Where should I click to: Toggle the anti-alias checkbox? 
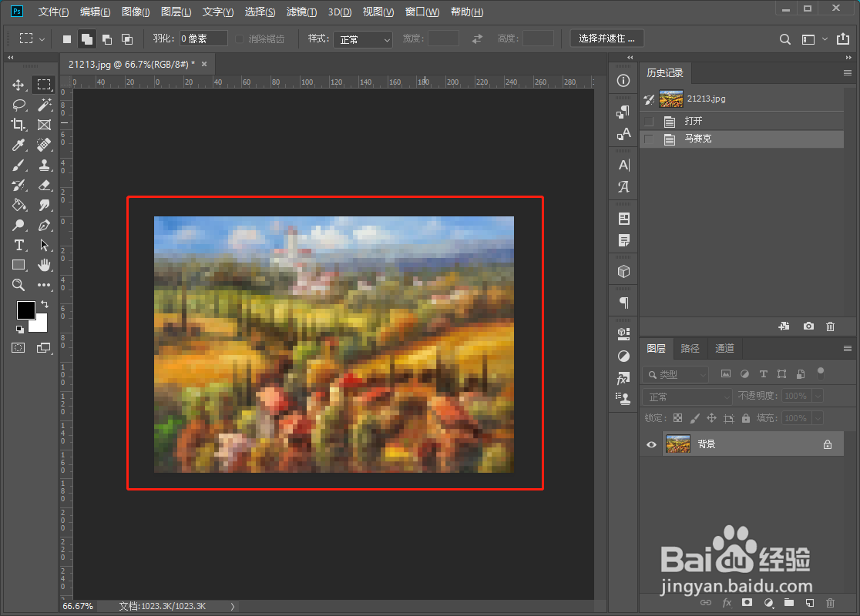pyautogui.click(x=240, y=39)
